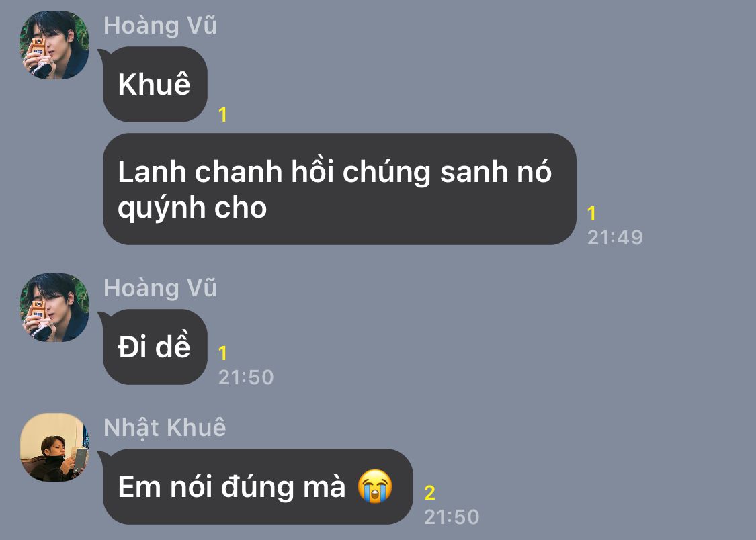This screenshot has height=540, width=756.
Task: View read count beside Đi dề message
Action: (x=222, y=353)
